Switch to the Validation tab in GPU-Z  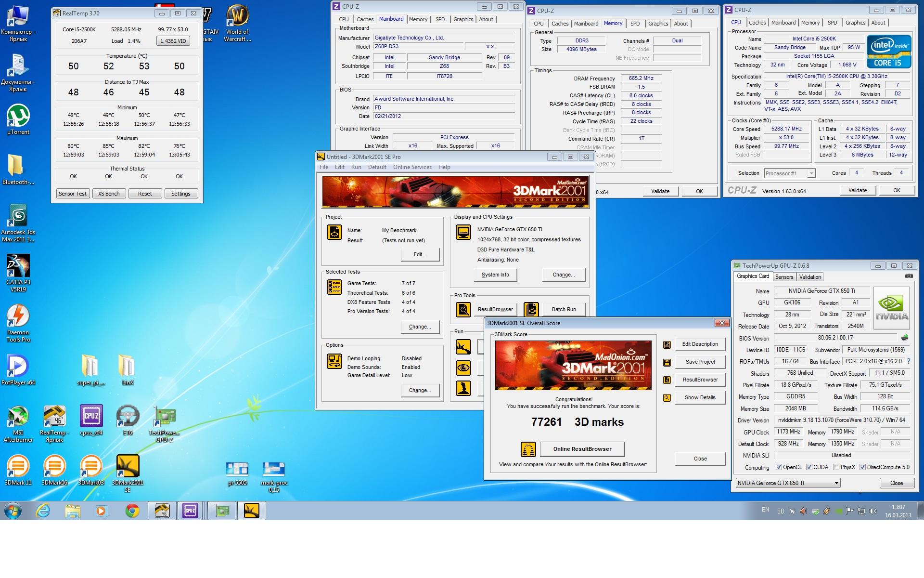(810, 277)
